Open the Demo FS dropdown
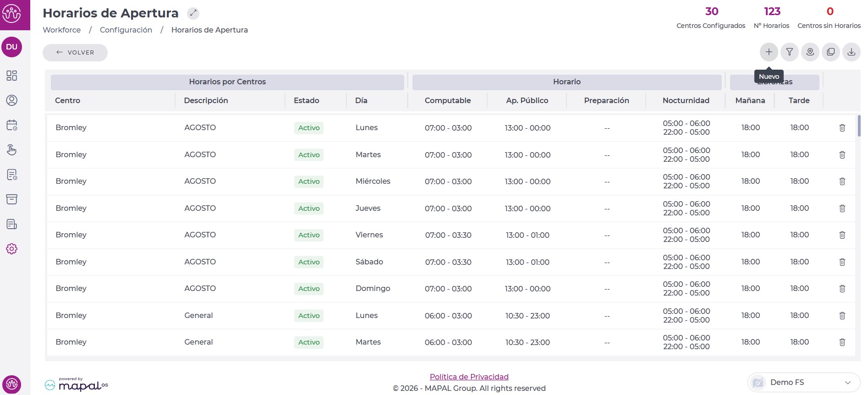The width and height of the screenshot is (868, 395). pos(803,382)
